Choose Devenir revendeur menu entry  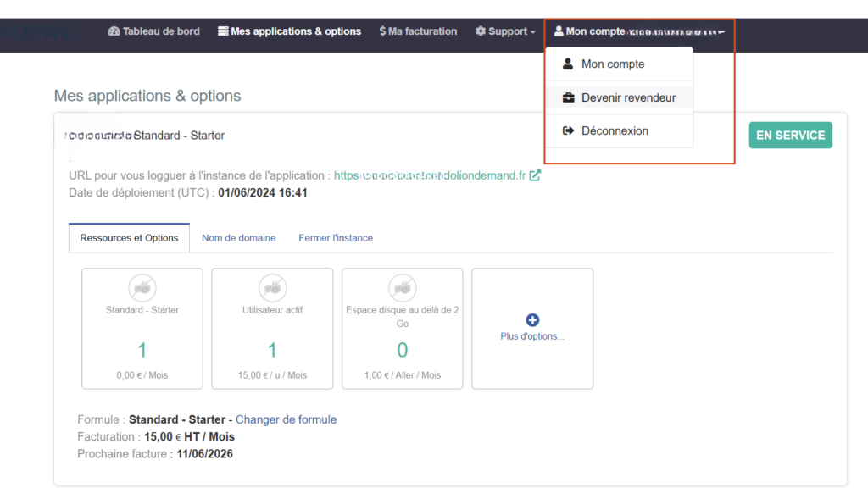tap(620, 98)
